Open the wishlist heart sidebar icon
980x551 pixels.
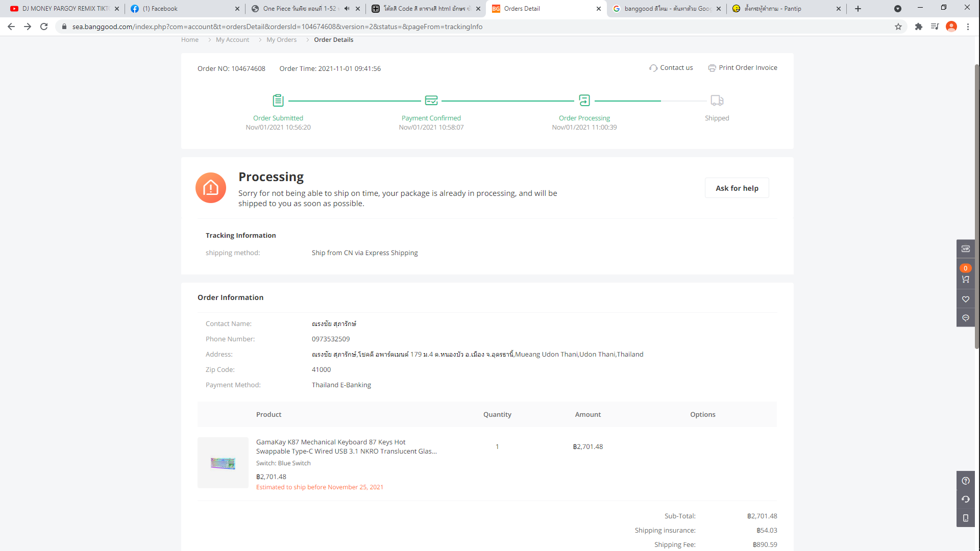pyautogui.click(x=966, y=299)
